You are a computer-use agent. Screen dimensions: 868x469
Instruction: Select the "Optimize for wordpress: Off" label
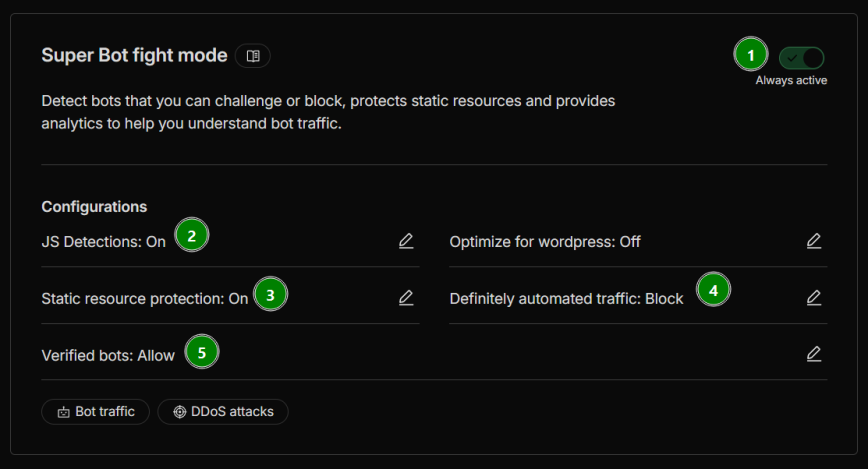point(545,242)
